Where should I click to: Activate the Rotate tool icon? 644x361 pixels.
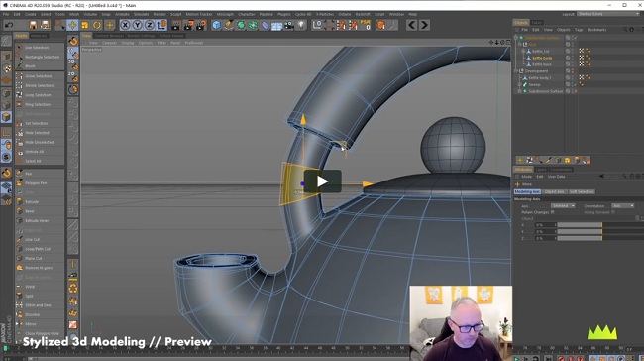(x=97, y=25)
